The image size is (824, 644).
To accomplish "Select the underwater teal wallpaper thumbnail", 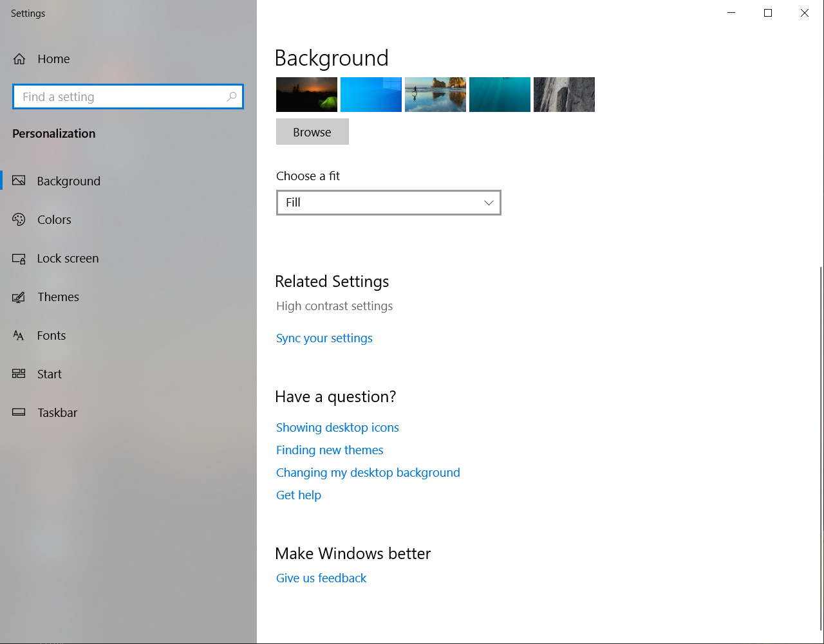I will click(500, 95).
